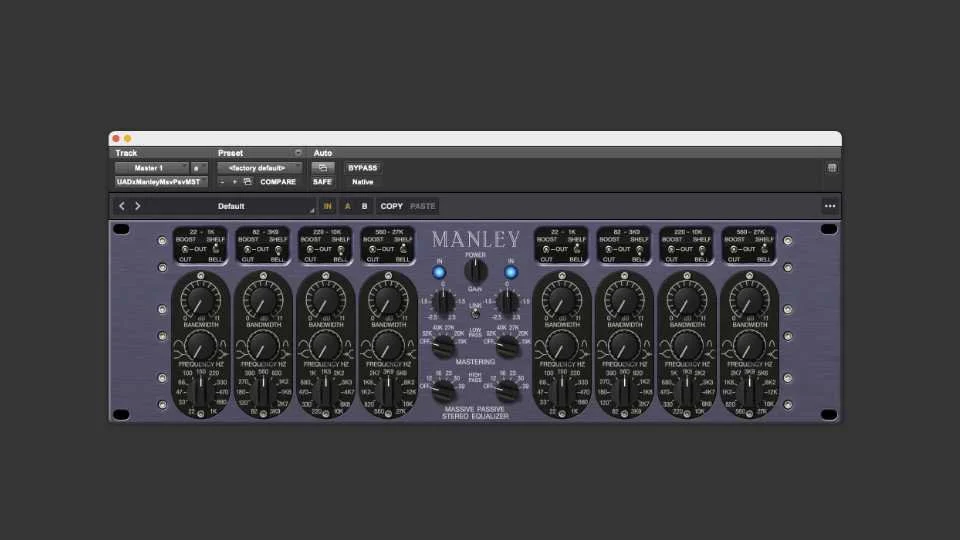
Task: Open insert position 'a' selector
Action: pos(199,168)
